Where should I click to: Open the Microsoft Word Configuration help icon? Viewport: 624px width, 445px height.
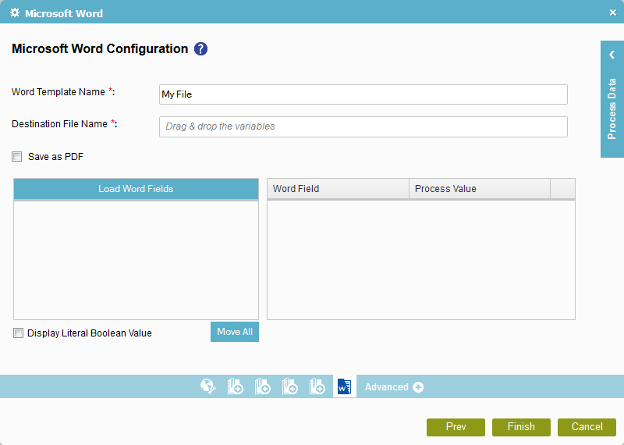click(201, 49)
